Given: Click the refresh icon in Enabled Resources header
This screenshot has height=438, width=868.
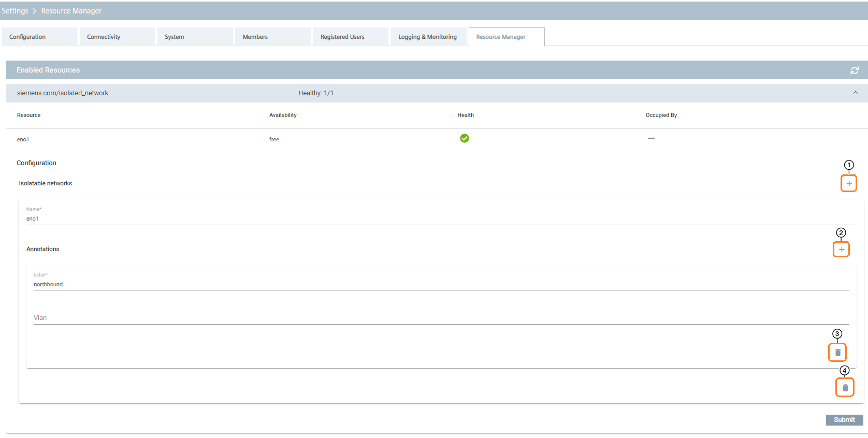Looking at the screenshot, I should (855, 70).
